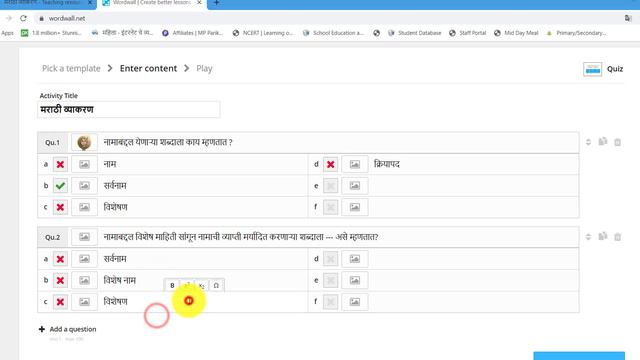
Task: Open the Quiz template selector
Action: pyautogui.click(x=603, y=69)
